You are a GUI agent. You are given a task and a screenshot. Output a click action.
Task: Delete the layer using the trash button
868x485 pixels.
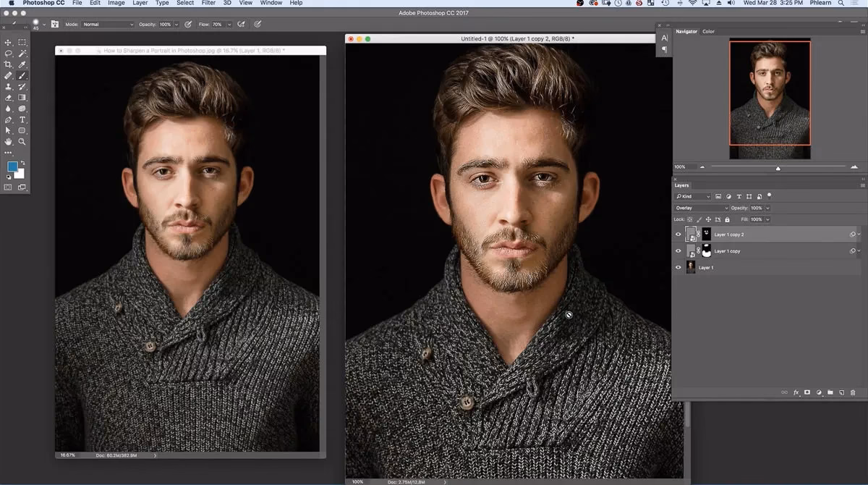click(x=854, y=392)
